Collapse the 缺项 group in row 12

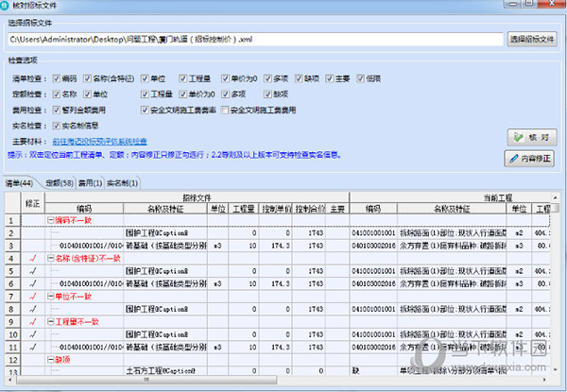tap(51, 360)
